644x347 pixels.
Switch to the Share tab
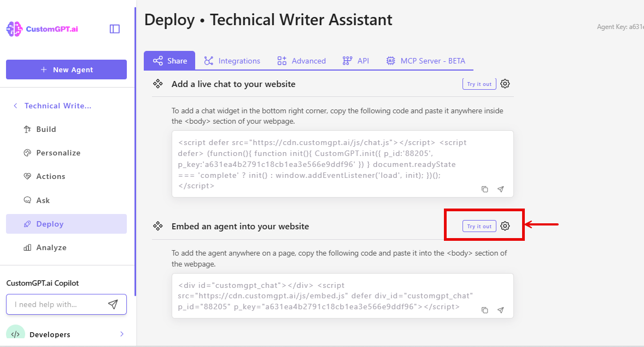pos(169,61)
